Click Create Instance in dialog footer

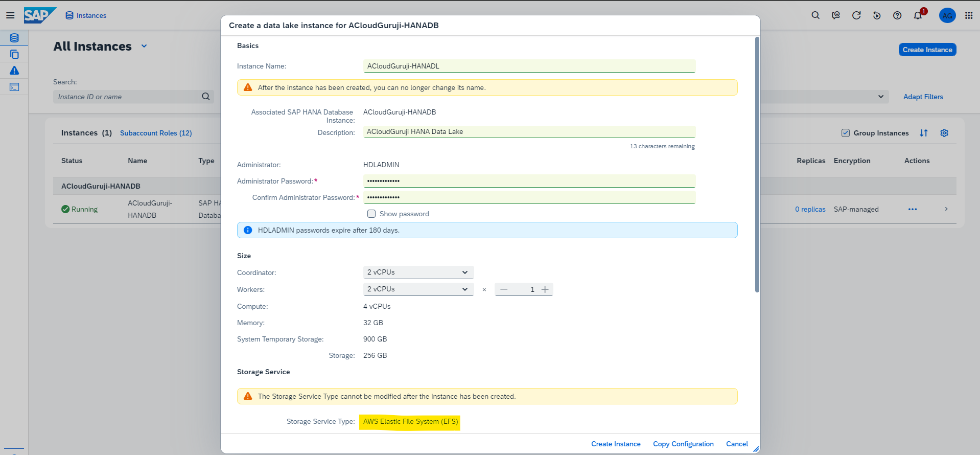(x=616, y=444)
